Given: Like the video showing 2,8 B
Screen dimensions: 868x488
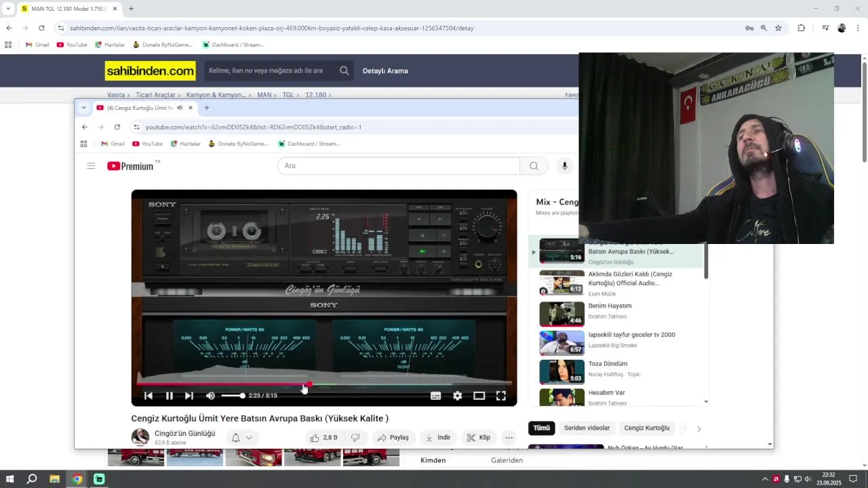Looking at the screenshot, I should coord(324,438).
